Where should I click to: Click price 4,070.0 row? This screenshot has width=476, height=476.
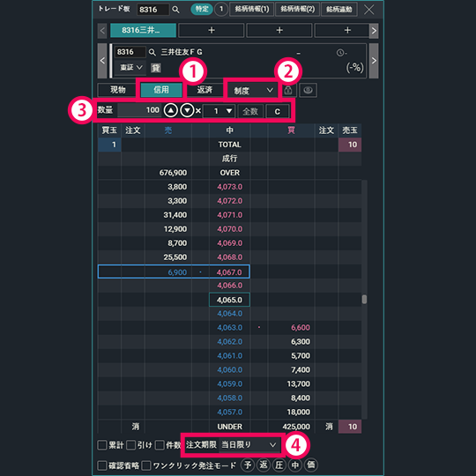(x=229, y=229)
